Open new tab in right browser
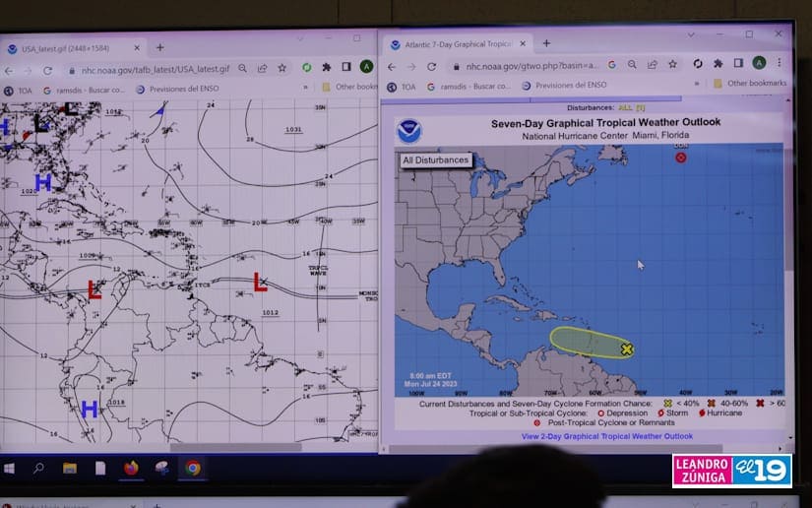This screenshot has height=508, width=812. 546,43
